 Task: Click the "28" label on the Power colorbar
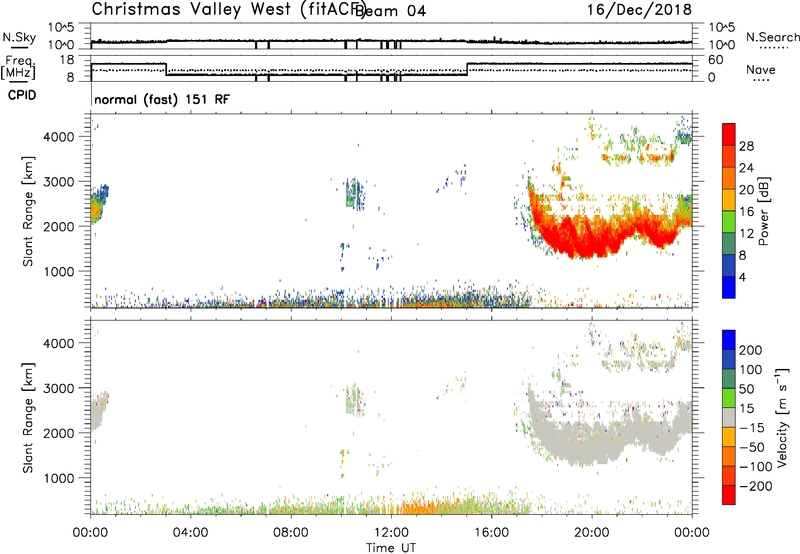746,146
